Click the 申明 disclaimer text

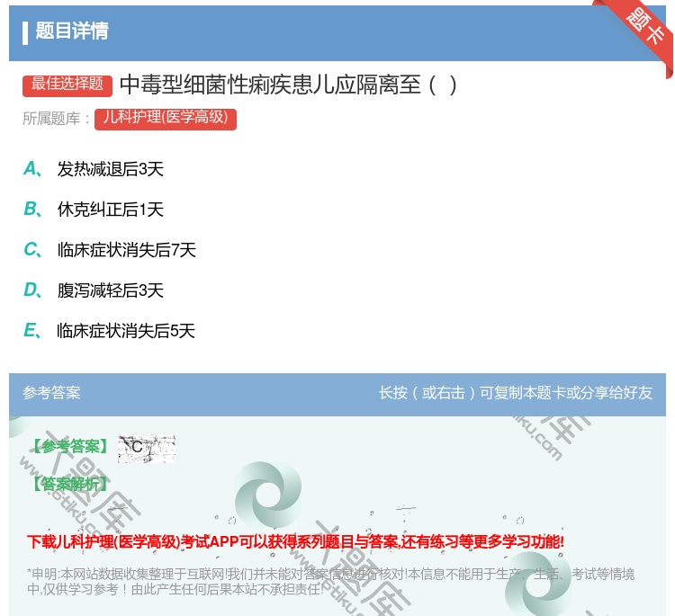click(x=330, y=582)
